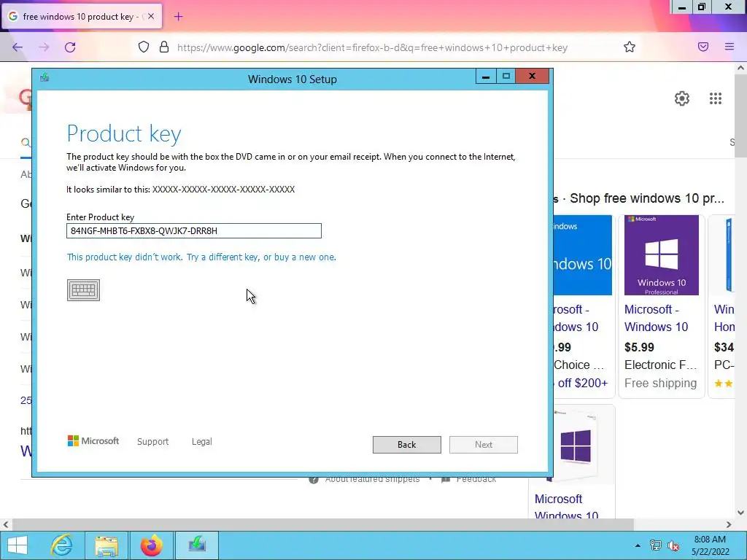
Task: Click the horizontal scrollbar thumb
Action: pyautogui.click(x=322, y=525)
